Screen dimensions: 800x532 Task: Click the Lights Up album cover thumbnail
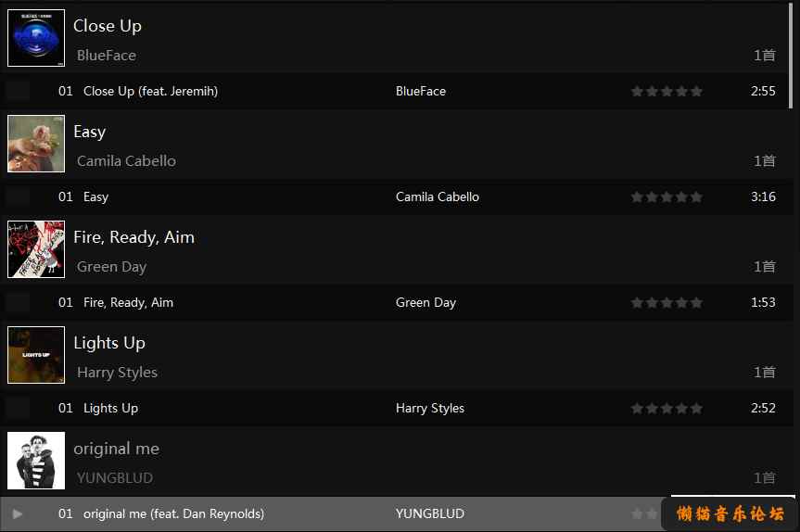[36, 354]
